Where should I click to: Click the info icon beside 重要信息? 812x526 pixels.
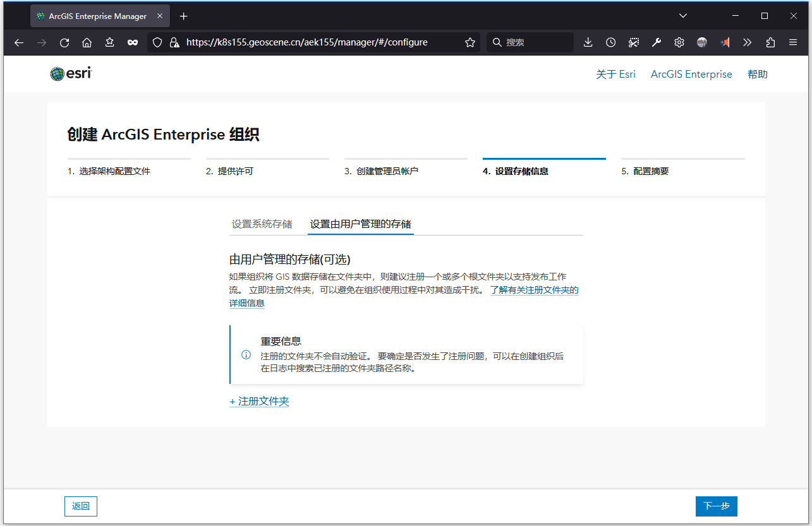pos(246,355)
